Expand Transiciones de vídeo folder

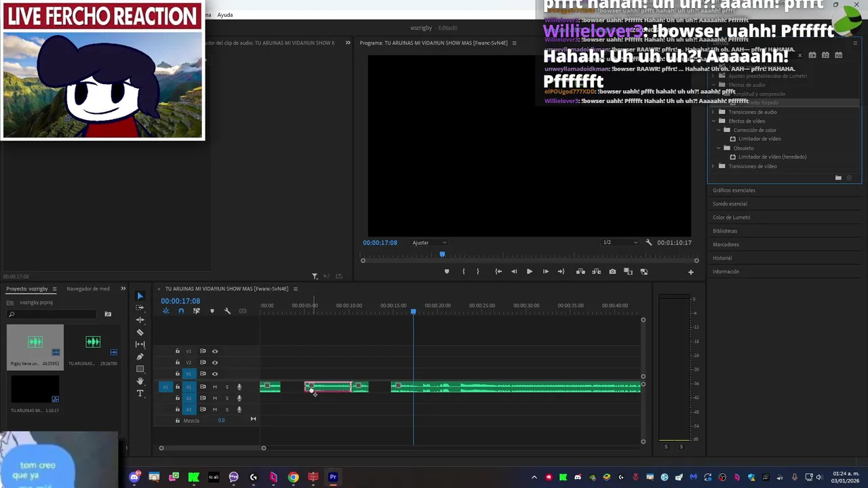[x=713, y=166]
